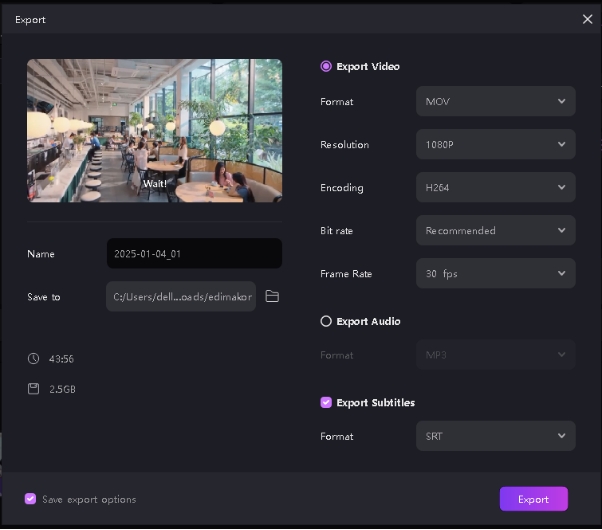The width and height of the screenshot is (602, 530).
Task: Close the Export dialog
Action: [587, 19]
